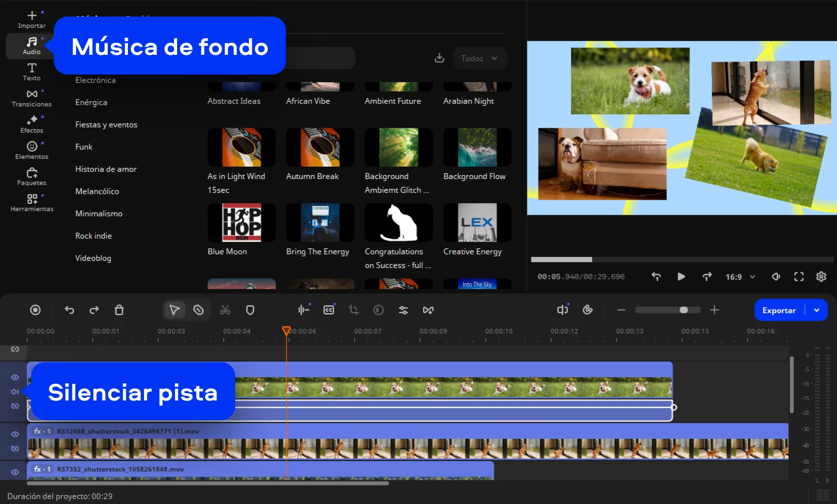Click the fullscreen preview icon
Viewport: 837px width, 504px height.
point(799,277)
